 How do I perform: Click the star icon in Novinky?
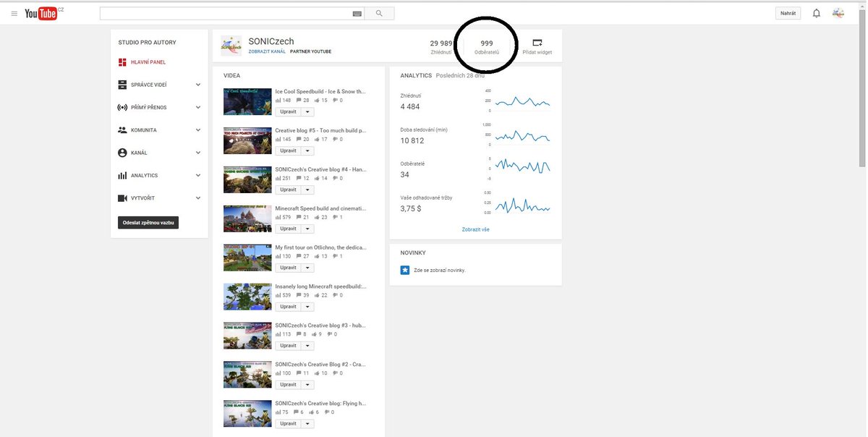coord(405,270)
